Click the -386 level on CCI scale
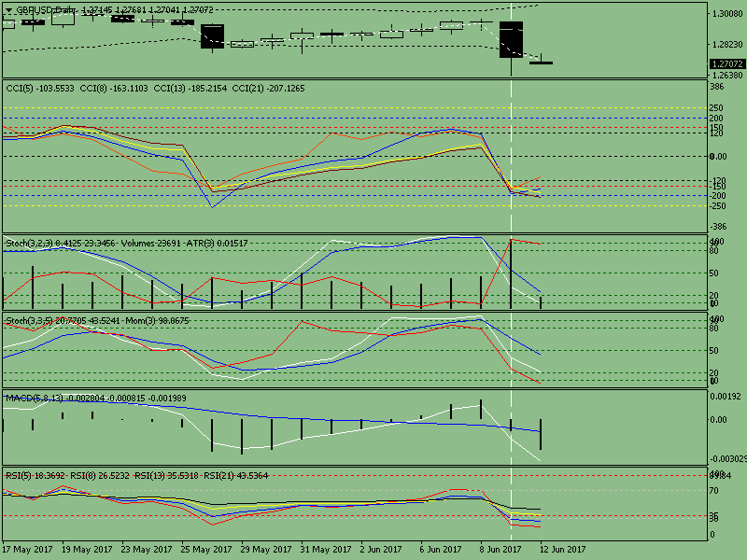The height and width of the screenshot is (560, 747). (x=718, y=227)
